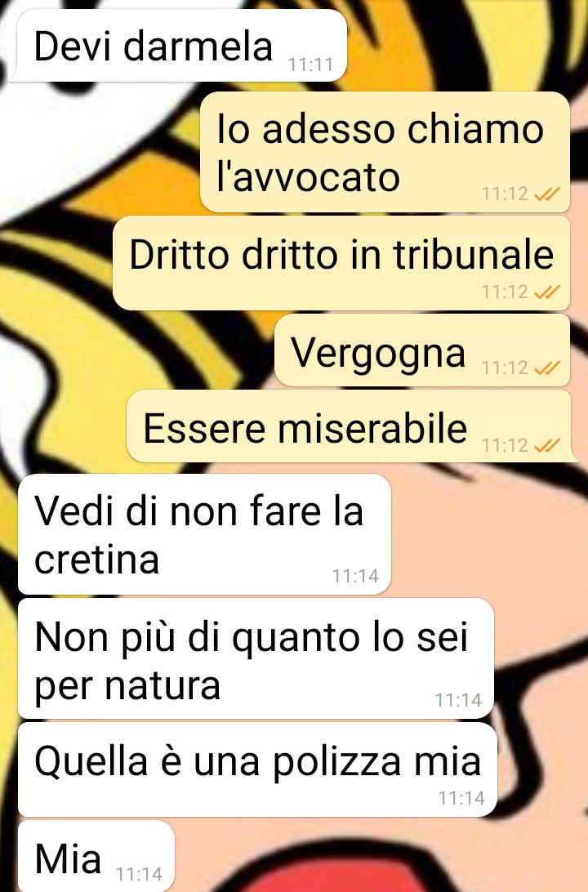
Task: Tap the 'Non più di quanto lo sei' message
Action: coord(256,658)
